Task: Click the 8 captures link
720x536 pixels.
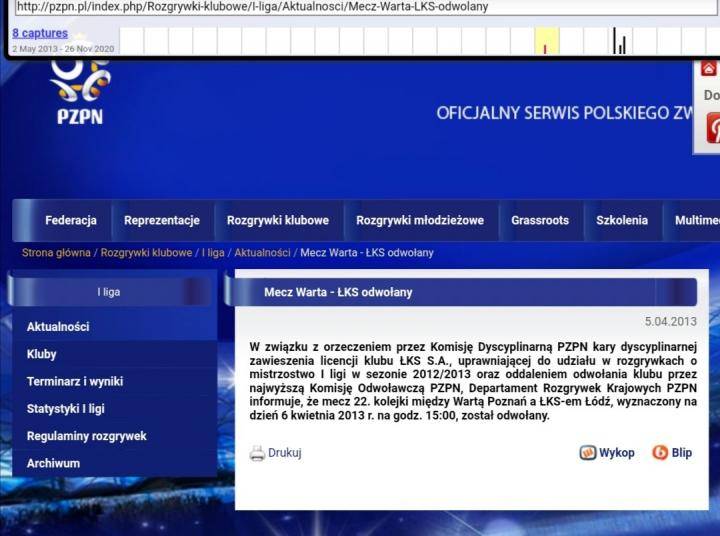Action: [x=40, y=33]
